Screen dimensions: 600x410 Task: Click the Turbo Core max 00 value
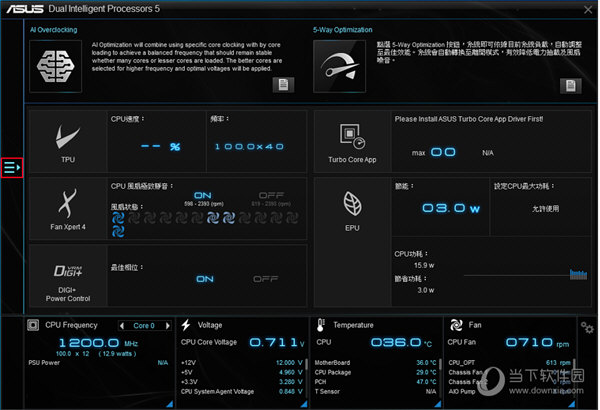[443, 152]
